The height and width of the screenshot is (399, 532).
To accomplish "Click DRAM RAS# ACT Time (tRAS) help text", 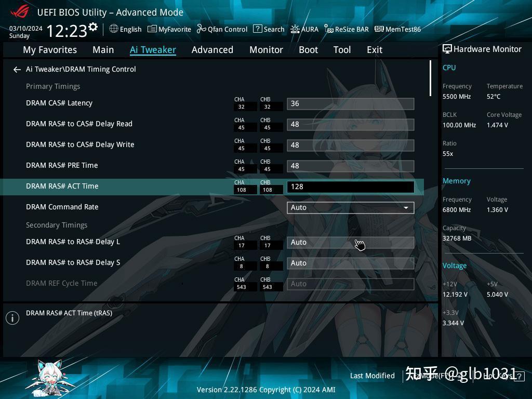I will pos(69,313).
